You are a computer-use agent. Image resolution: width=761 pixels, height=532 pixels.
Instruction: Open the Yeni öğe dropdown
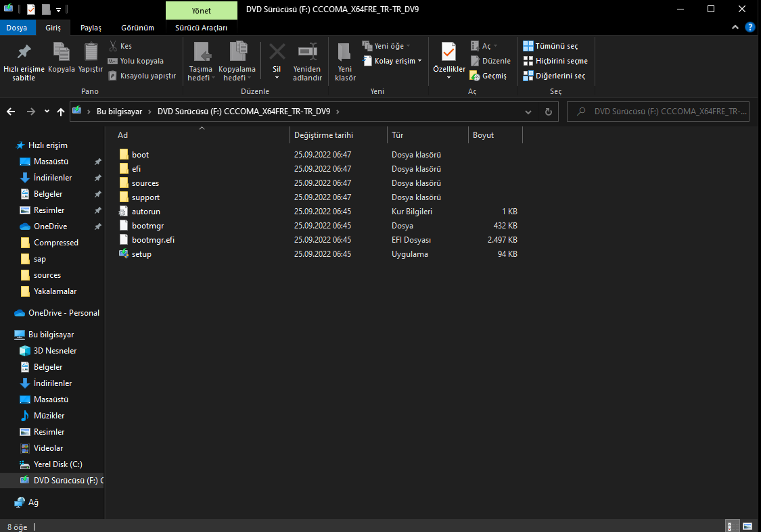pyautogui.click(x=387, y=46)
